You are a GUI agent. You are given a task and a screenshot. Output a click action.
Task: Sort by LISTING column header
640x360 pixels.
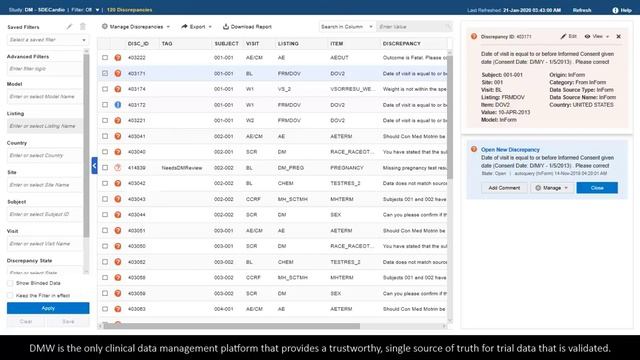(x=288, y=44)
